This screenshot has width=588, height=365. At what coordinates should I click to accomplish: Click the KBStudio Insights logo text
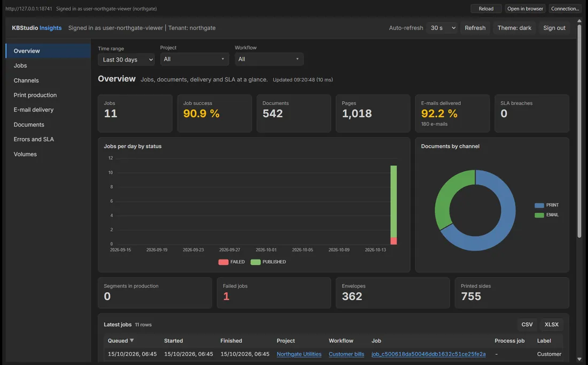37,28
